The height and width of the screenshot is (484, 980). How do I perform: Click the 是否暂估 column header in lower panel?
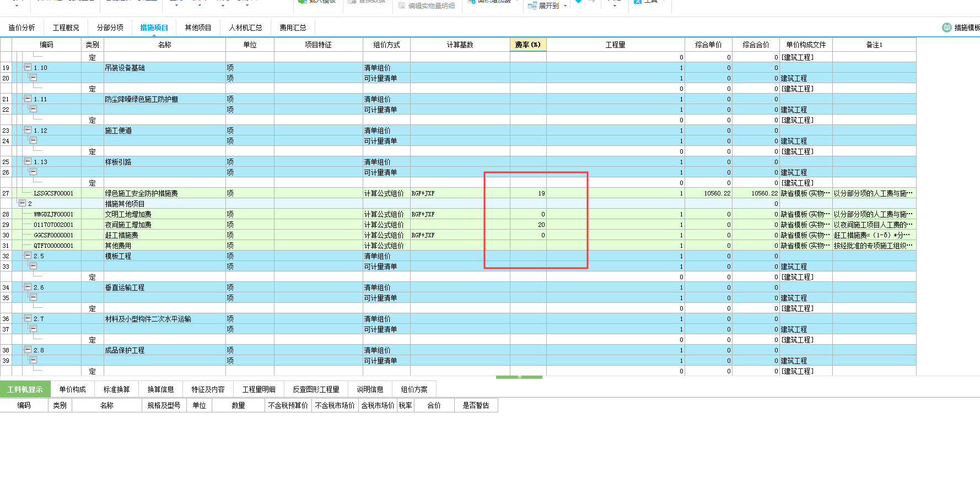pyautogui.click(x=476, y=405)
